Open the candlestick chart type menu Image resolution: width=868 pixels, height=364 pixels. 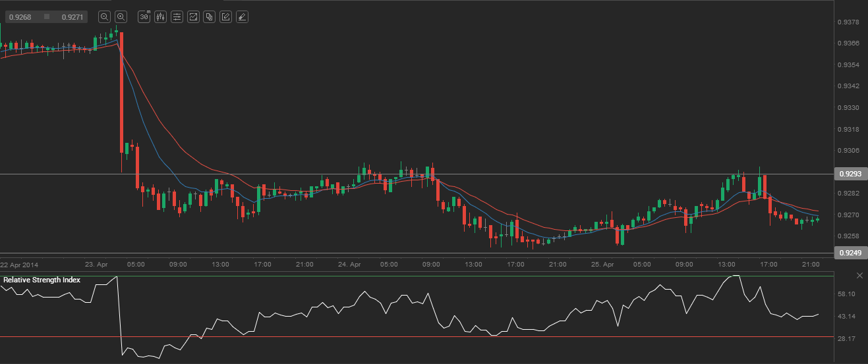160,17
